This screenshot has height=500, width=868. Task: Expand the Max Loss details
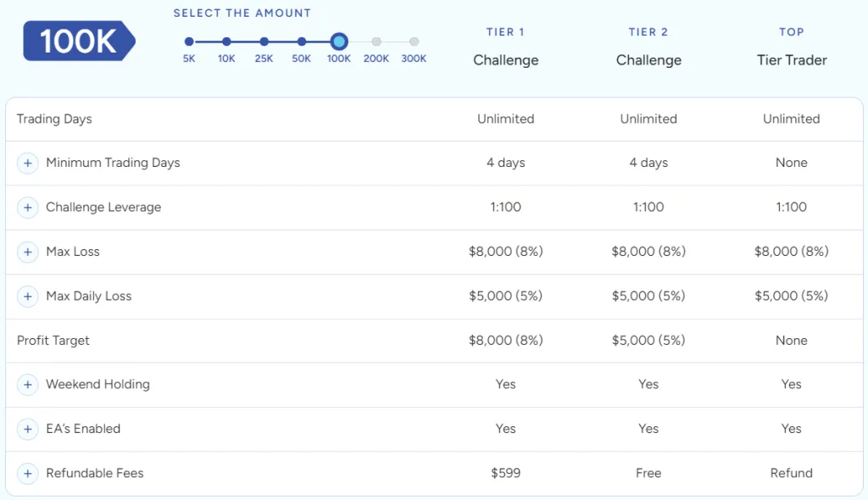point(27,252)
